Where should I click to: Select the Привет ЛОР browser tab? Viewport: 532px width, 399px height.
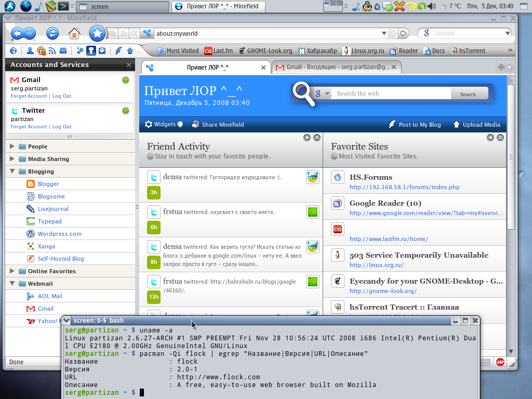(206, 67)
